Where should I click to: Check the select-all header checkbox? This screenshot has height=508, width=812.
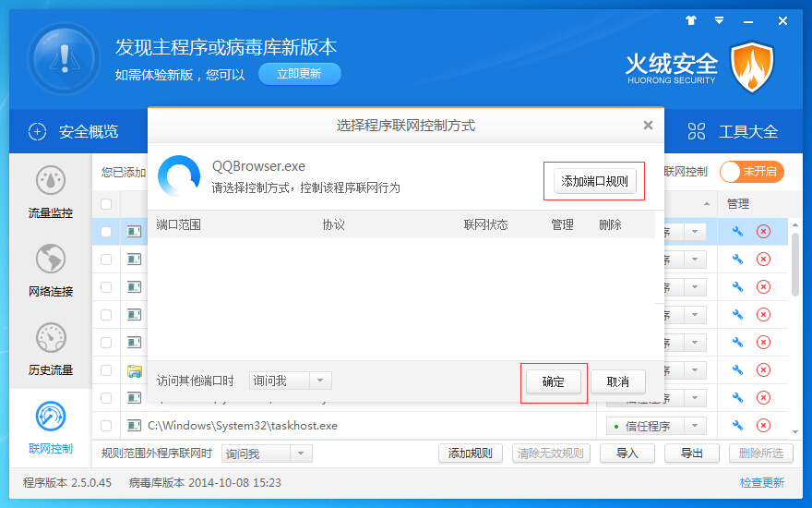106,204
